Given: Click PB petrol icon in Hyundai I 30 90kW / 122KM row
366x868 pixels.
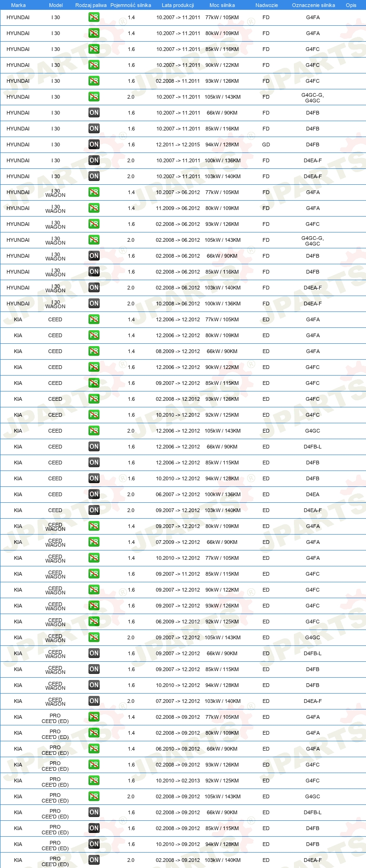Looking at the screenshot, I should click(x=94, y=65).
